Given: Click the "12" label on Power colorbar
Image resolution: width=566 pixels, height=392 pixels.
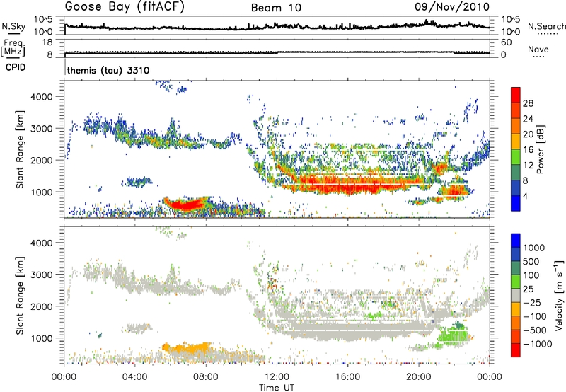Looking at the screenshot, I should coord(528,166).
